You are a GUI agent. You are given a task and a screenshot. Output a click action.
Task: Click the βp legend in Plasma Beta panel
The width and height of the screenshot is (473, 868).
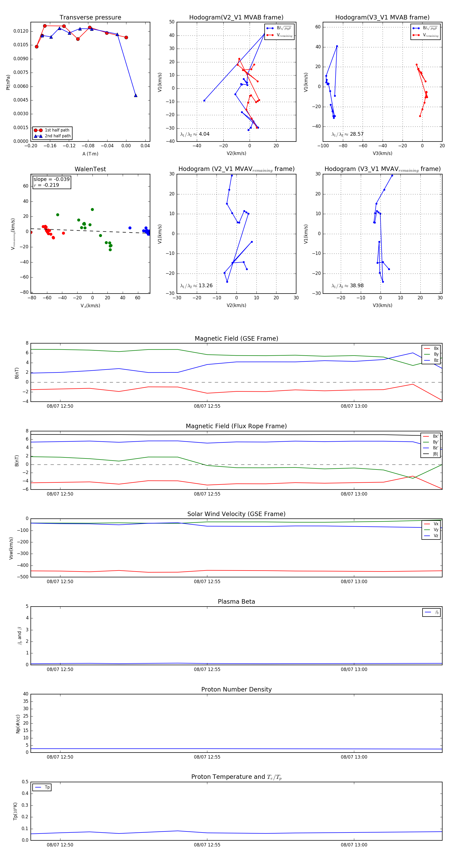pos(431,612)
